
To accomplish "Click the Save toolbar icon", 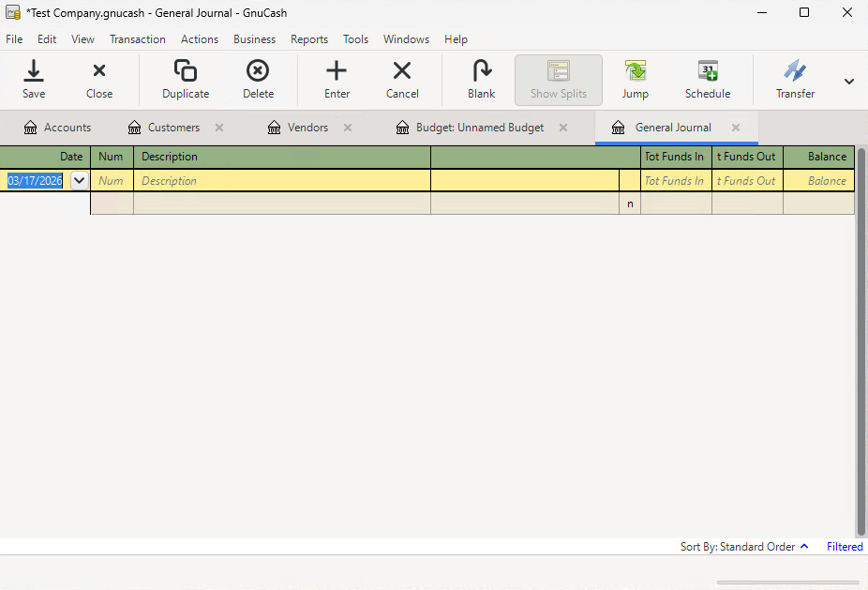I will pyautogui.click(x=33, y=79).
